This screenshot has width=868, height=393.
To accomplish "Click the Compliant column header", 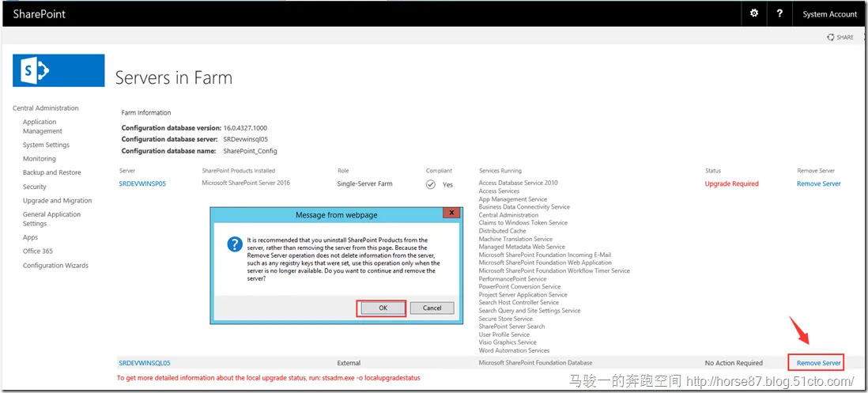I will 439,171.
